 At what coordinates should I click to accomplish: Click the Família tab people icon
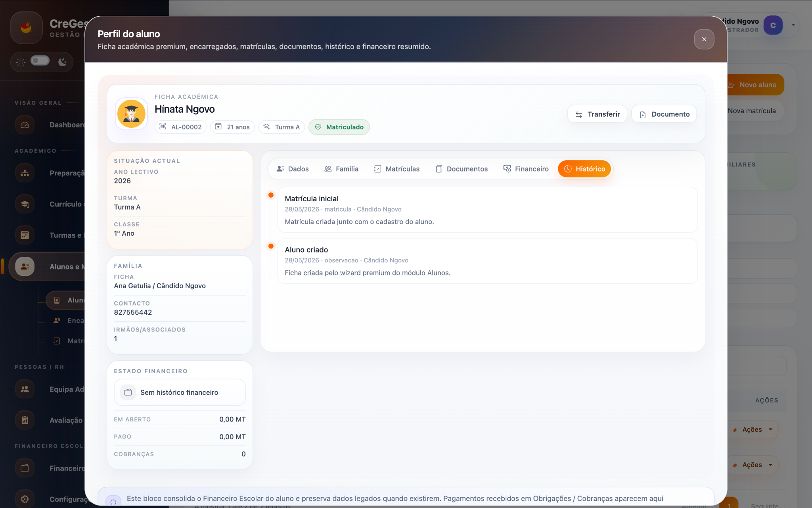click(x=328, y=169)
